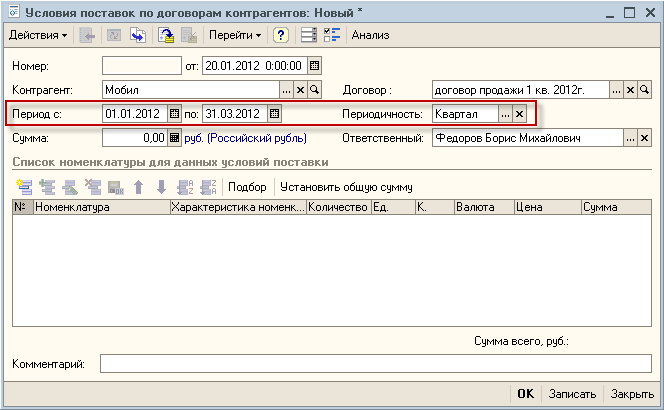Open calculator icon next to Сумма field
The image size is (664, 410).
(x=174, y=138)
